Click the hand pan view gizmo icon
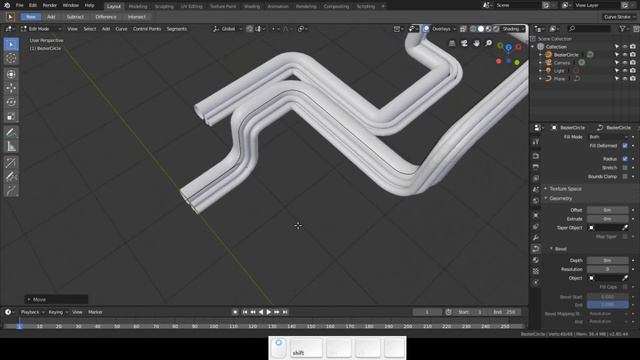This screenshot has width=640, height=360. 476,43
